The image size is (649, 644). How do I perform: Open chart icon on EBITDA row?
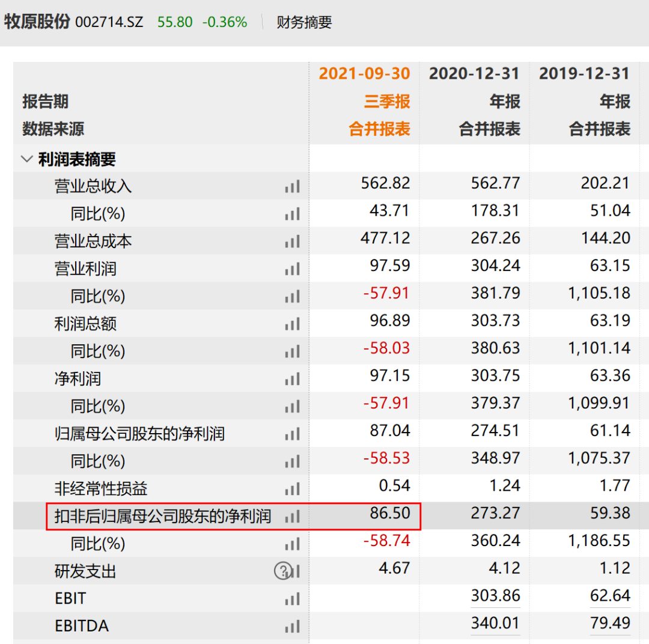pyautogui.click(x=292, y=627)
